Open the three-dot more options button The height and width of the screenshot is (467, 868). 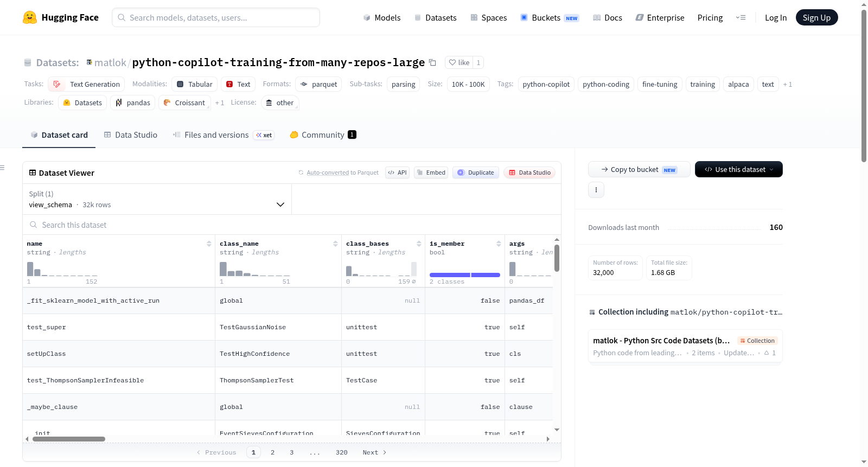point(596,190)
